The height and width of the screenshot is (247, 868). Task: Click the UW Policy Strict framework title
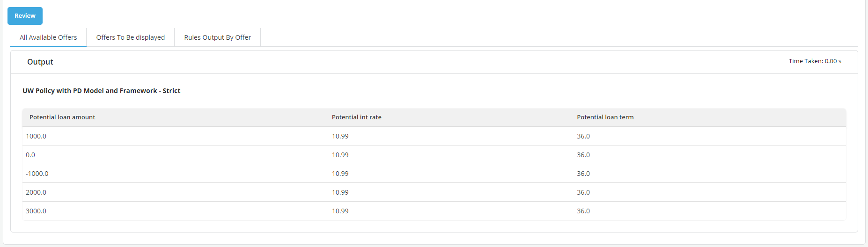[x=101, y=91]
